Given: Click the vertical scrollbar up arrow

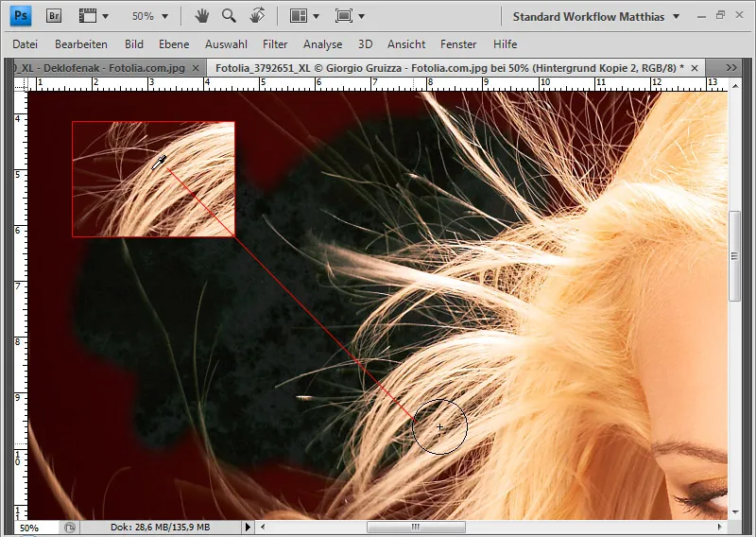Looking at the screenshot, I should pyautogui.click(x=735, y=86).
